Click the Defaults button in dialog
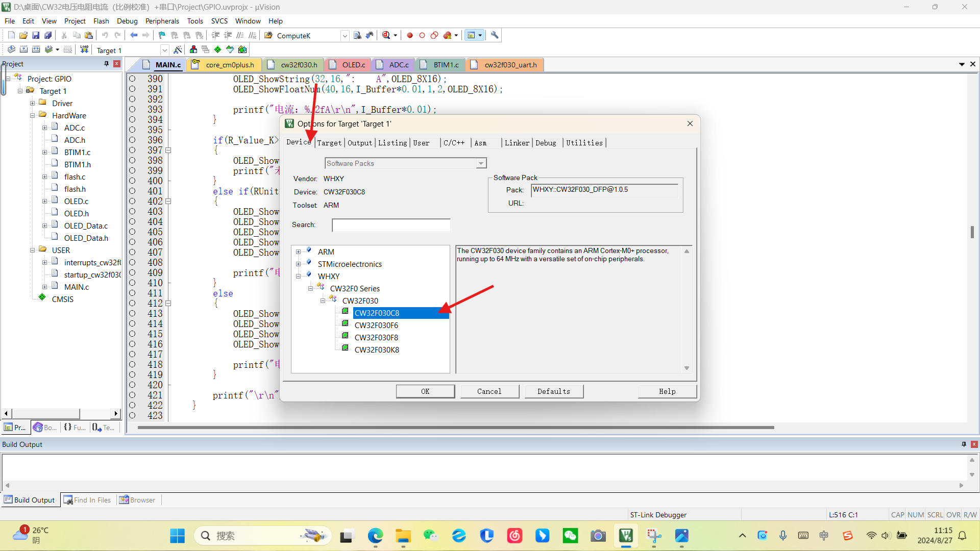Viewport: 980px width, 551px height. click(x=554, y=391)
